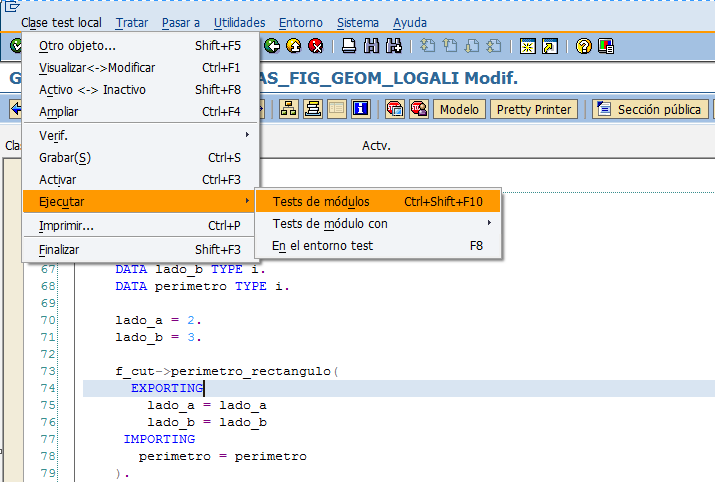Click the Actv. status text
715x482 pixels.
pos(376,145)
